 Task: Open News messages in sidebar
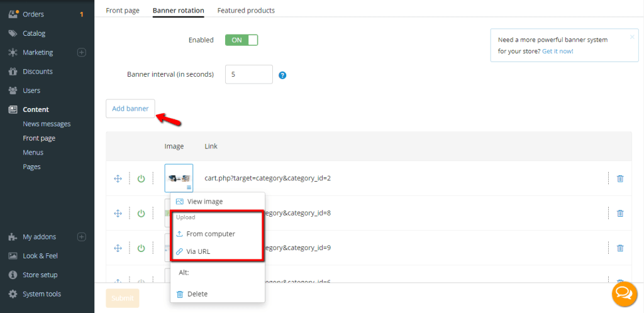point(47,124)
